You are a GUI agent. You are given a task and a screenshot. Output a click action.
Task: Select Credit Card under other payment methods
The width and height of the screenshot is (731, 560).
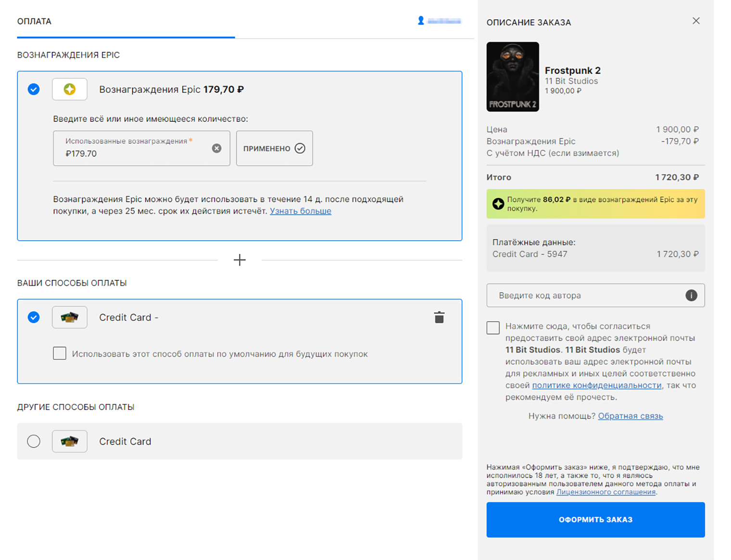click(x=34, y=441)
